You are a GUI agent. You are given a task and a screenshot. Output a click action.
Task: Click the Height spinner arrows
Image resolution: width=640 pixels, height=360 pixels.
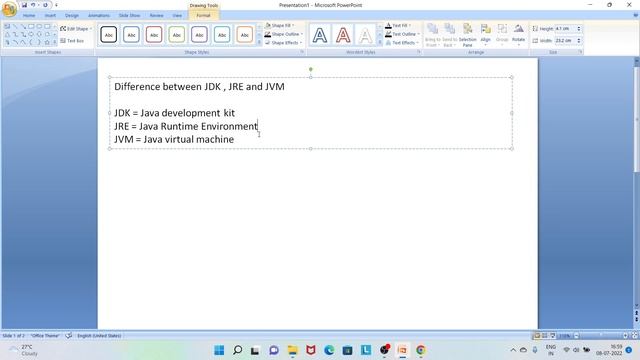pos(579,29)
